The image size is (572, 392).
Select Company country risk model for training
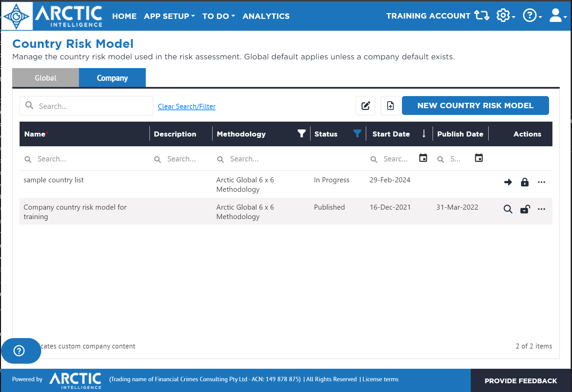75,212
